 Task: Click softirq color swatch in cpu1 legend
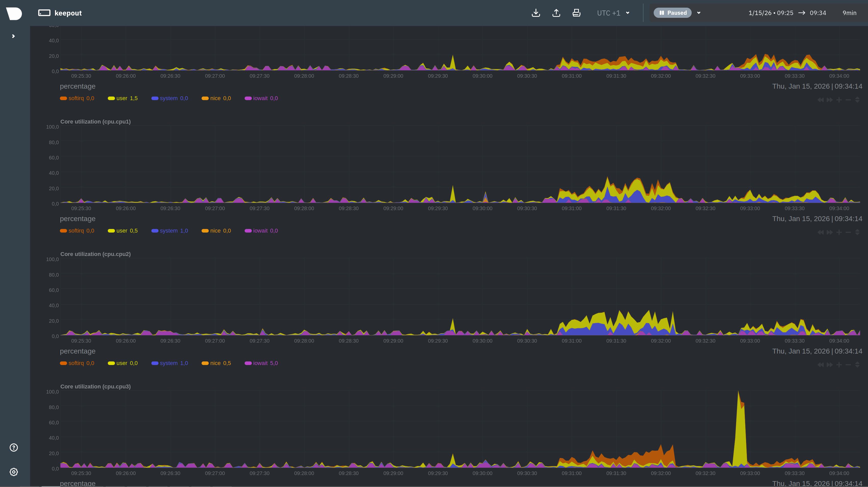click(x=63, y=231)
